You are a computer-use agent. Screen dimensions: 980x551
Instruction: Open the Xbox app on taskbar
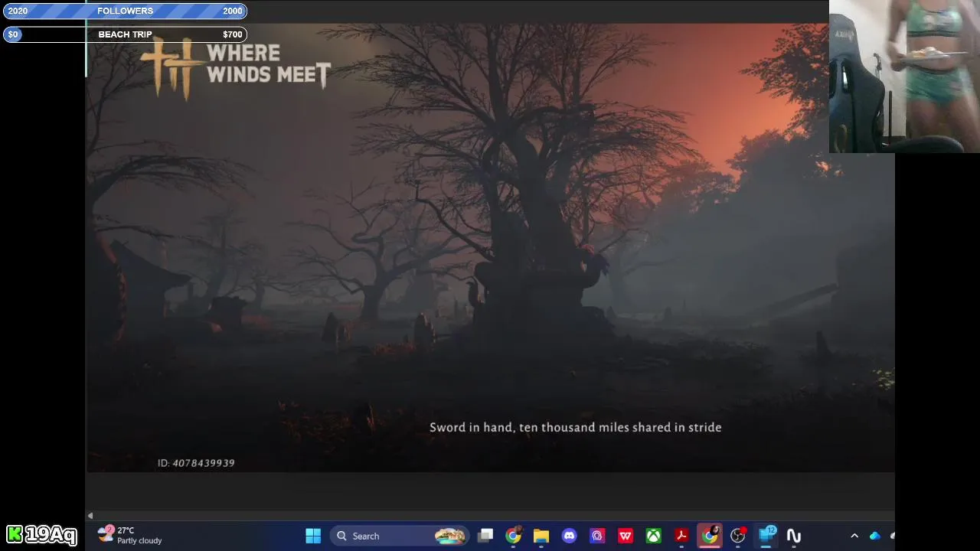click(x=653, y=536)
